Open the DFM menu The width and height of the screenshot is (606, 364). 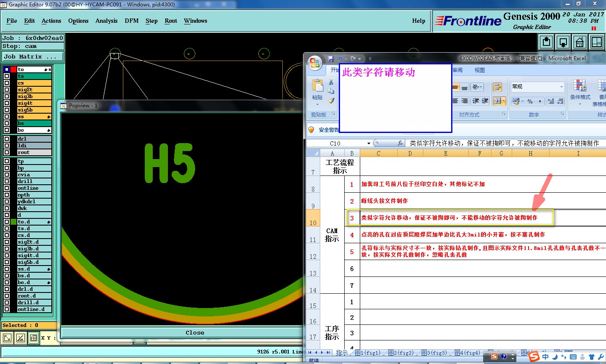(x=132, y=21)
